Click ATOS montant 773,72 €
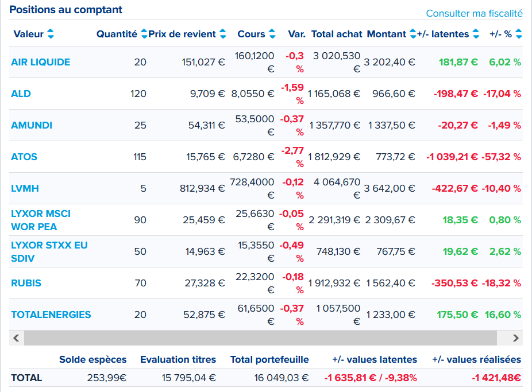This screenshot has height=392, width=532. tap(396, 157)
